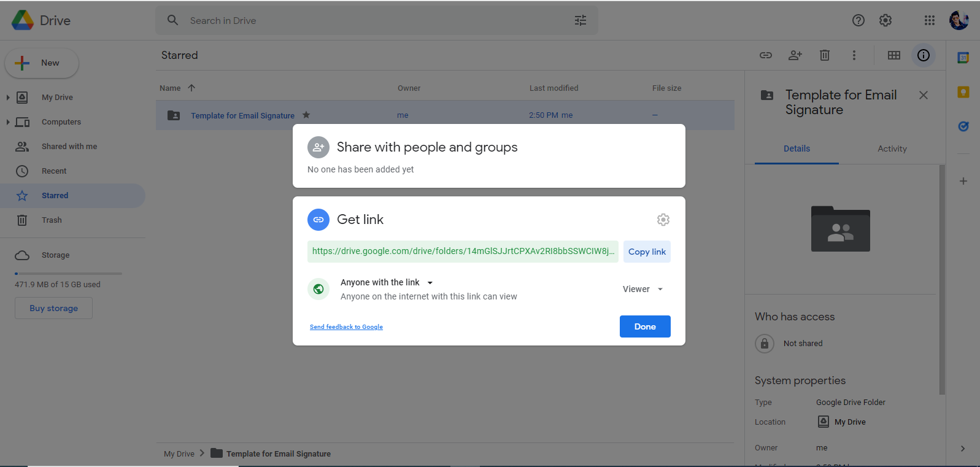The height and width of the screenshot is (467, 980).
Task: Open Shared with me in sidebar
Action: coord(69,147)
